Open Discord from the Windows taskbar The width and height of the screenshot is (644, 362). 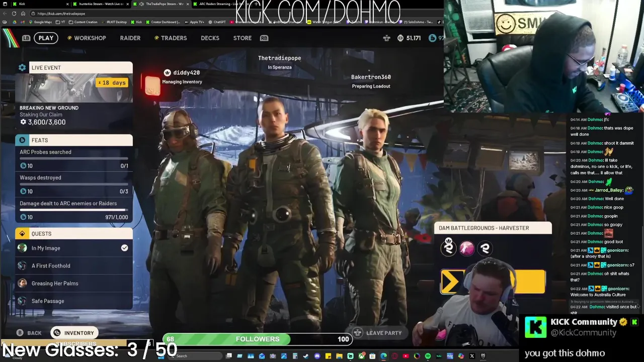317,356
